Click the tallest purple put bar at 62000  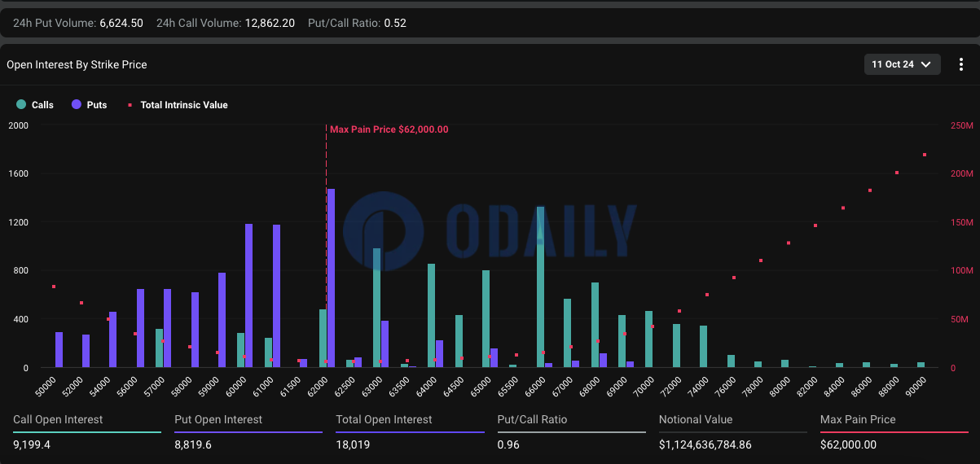click(331, 278)
